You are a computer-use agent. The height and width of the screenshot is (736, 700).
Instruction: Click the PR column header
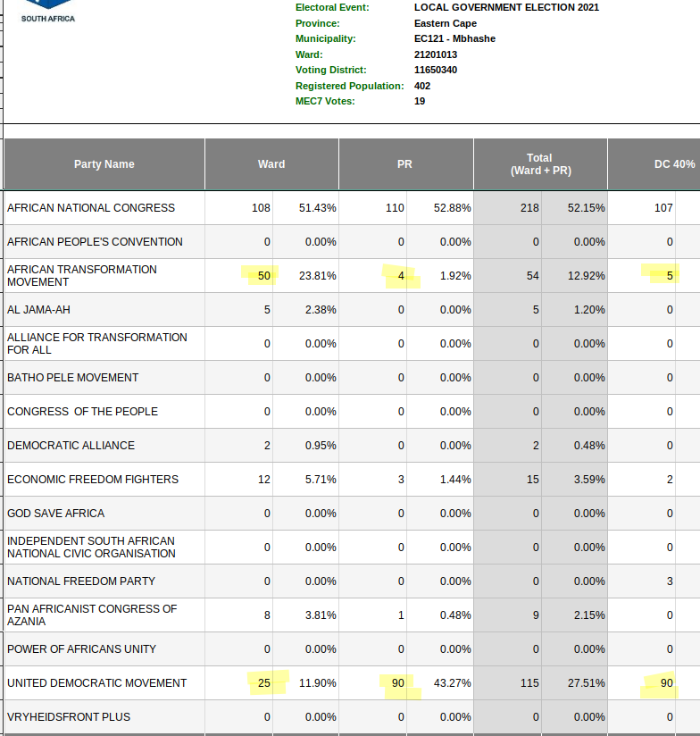point(404,164)
